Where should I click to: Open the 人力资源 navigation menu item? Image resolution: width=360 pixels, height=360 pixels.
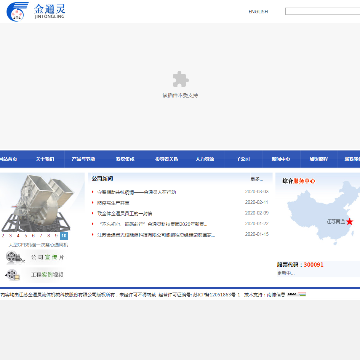coord(205,159)
